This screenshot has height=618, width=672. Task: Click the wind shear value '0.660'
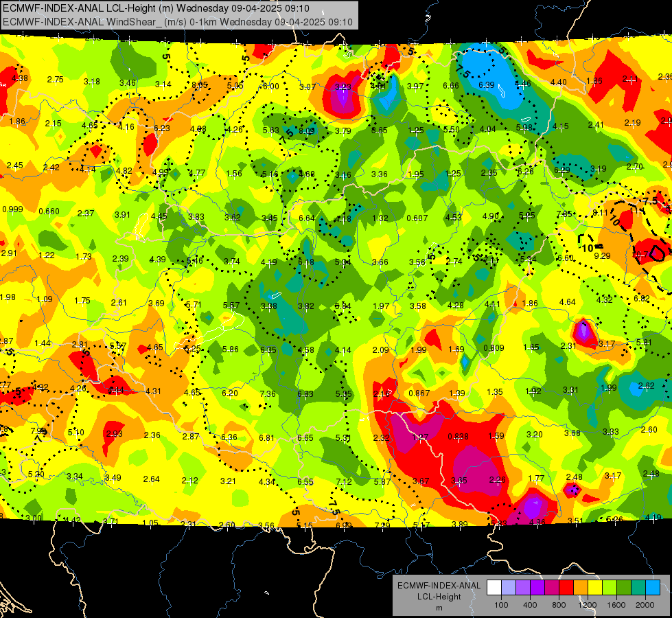point(49,211)
